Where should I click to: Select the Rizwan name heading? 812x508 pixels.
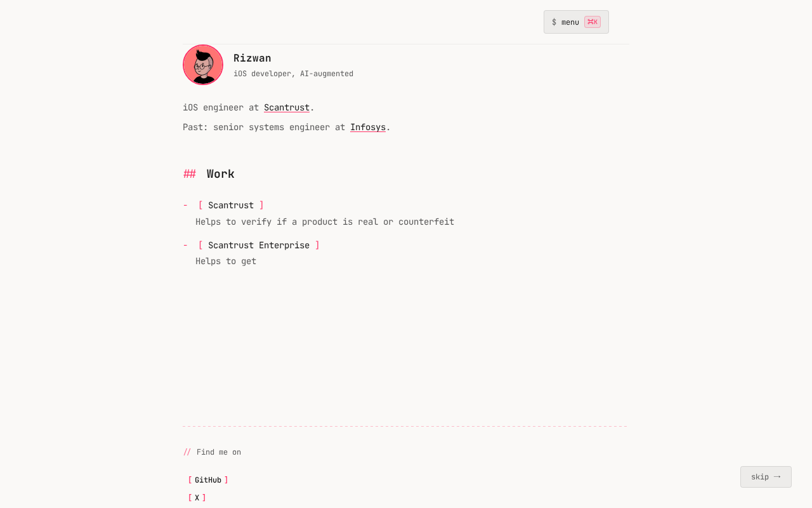[x=252, y=58]
